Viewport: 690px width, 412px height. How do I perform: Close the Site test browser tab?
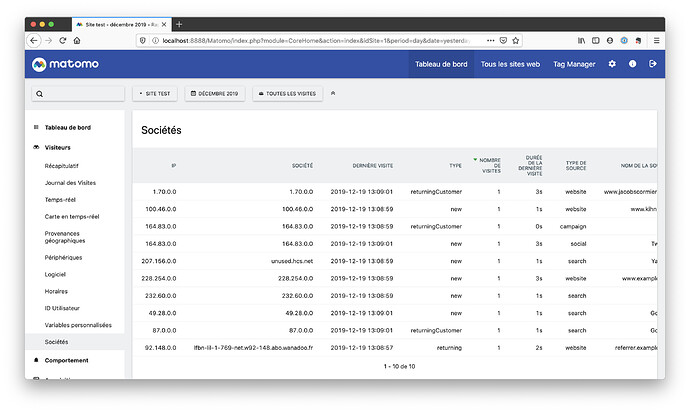[x=164, y=25]
